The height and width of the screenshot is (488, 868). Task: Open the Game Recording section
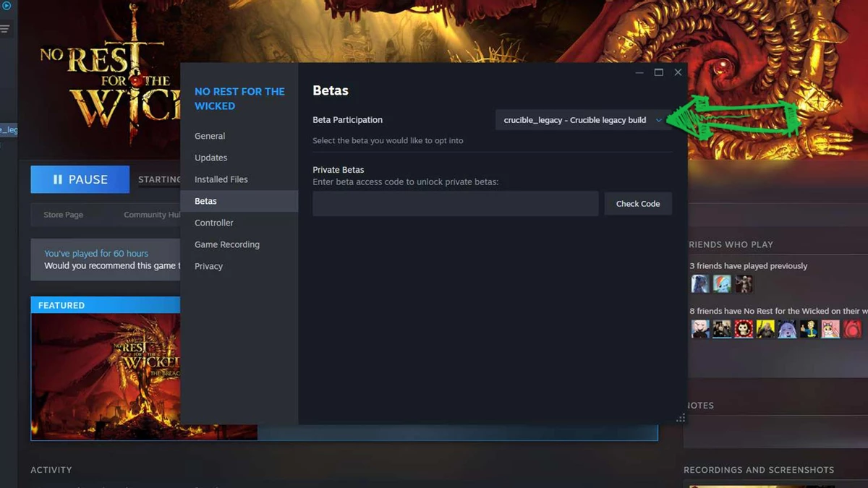pyautogui.click(x=227, y=244)
